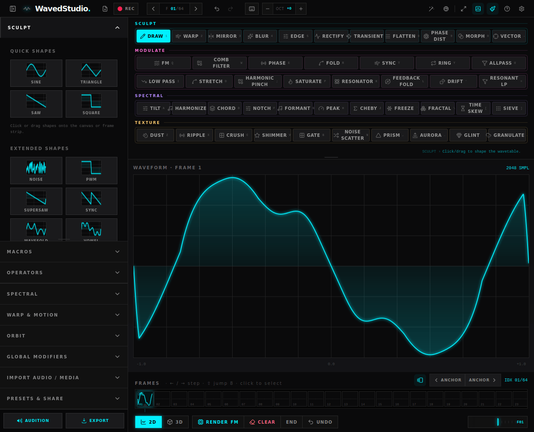Image resolution: width=534 pixels, height=432 pixels.
Task: Expand the Warp & Motion section
Action: pos(64,315)
